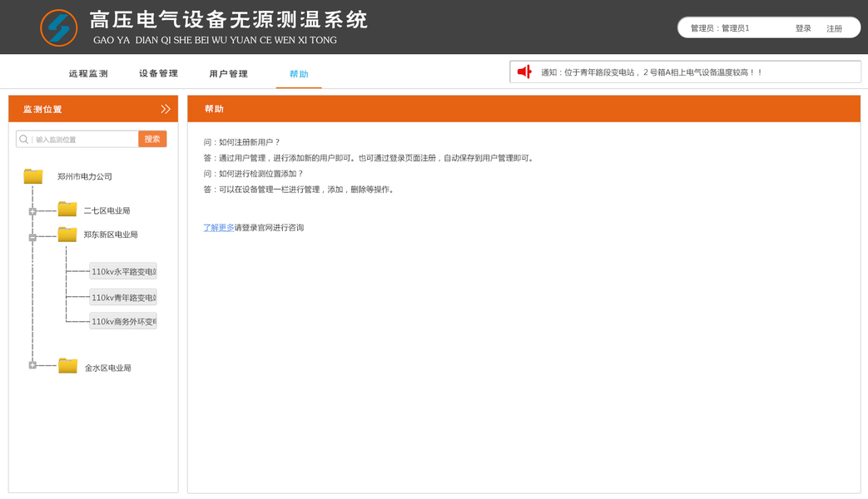This screenshot has width=868, height=499.
Task: Select the 110kv商务外环变电站 item
Action: tap(123, 321)
